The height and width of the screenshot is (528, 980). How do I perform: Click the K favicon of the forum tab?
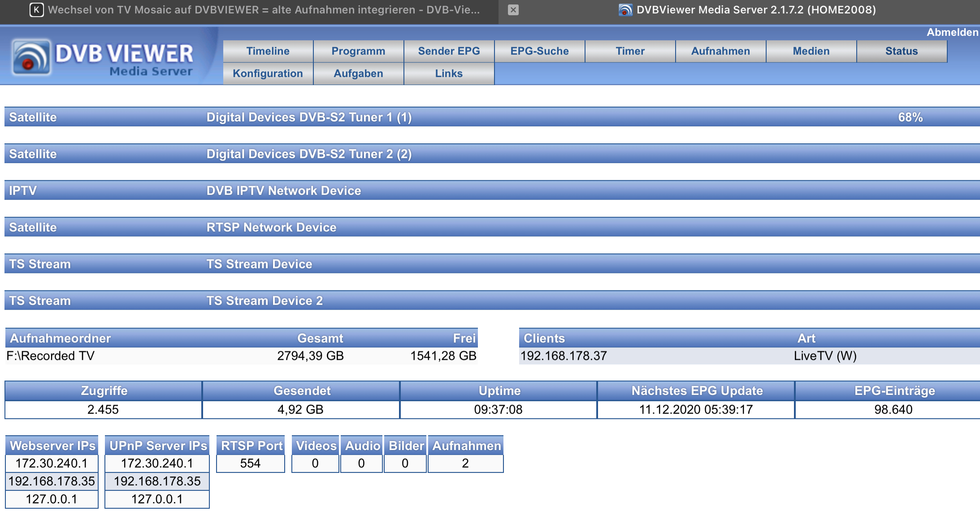[36, 10]
